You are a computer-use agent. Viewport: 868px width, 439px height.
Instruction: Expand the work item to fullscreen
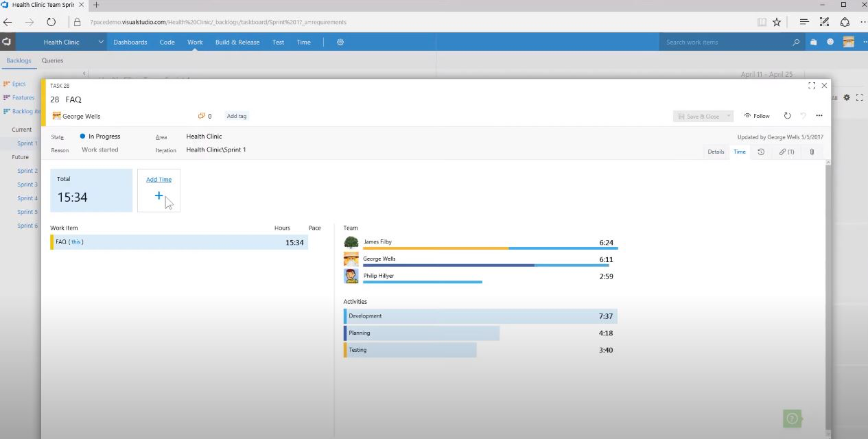click(x=812, y=85)
